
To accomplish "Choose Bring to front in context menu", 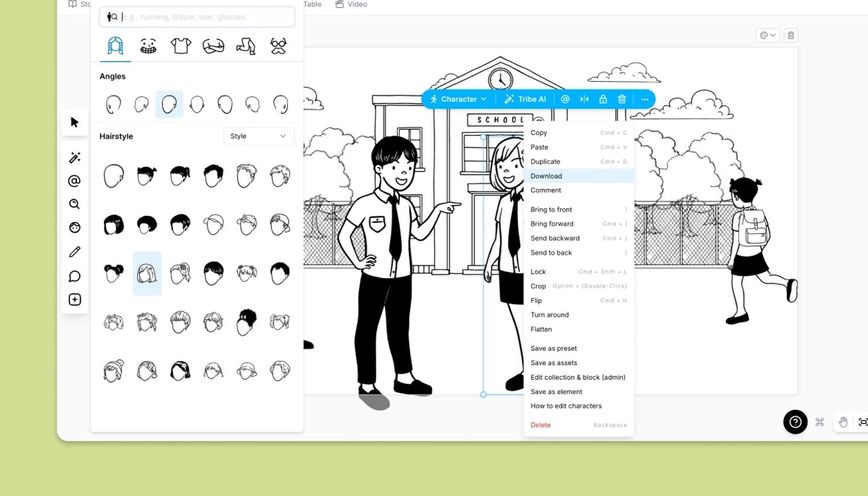I will [579, 209].
